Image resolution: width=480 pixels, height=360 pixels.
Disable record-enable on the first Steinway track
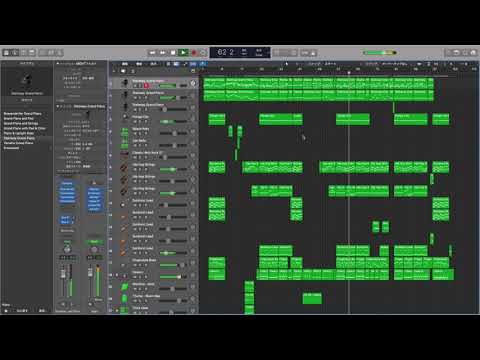coord(146,86)
